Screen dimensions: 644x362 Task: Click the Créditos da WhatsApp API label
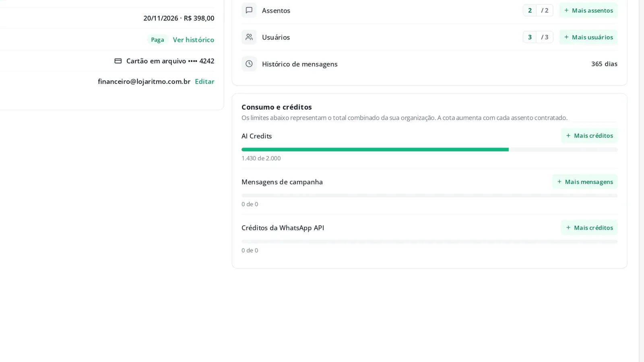[283, 228]
